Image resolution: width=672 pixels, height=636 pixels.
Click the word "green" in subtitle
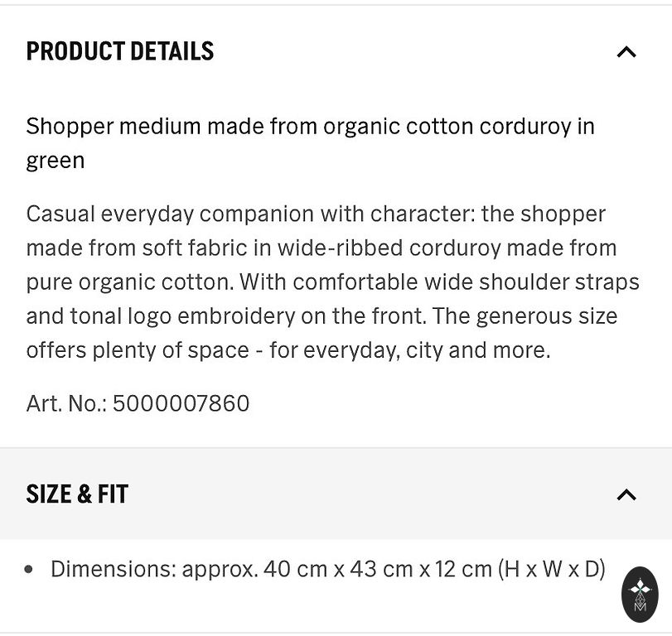pos(56,161)
